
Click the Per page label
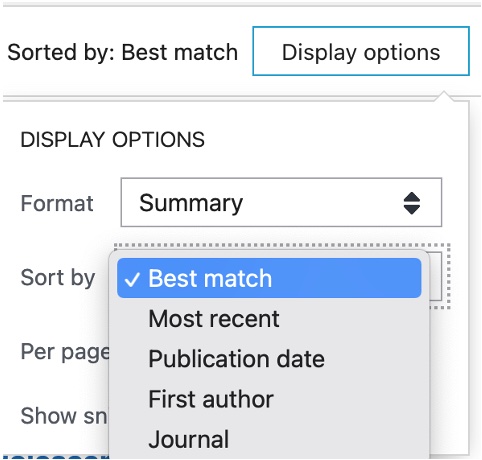65,352
